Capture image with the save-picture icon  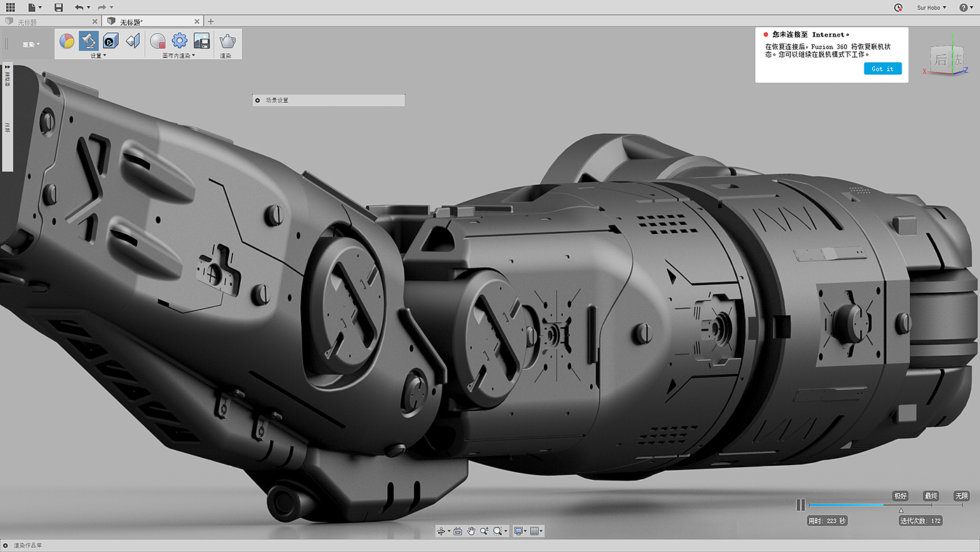click(x=202, y=41)
